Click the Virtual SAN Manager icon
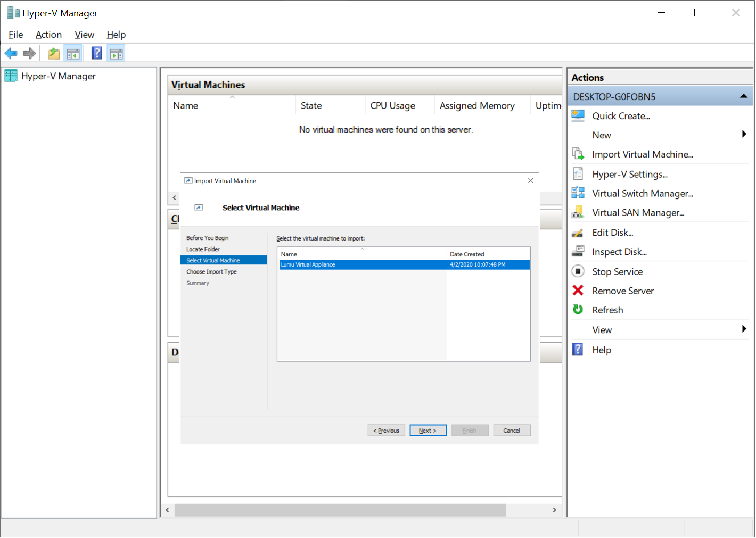 tap(578, 212)
